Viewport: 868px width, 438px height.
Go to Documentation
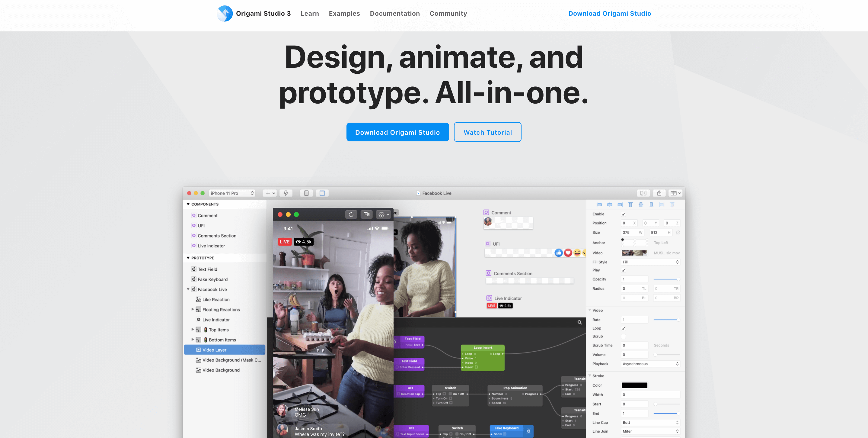tap(394, 14)
